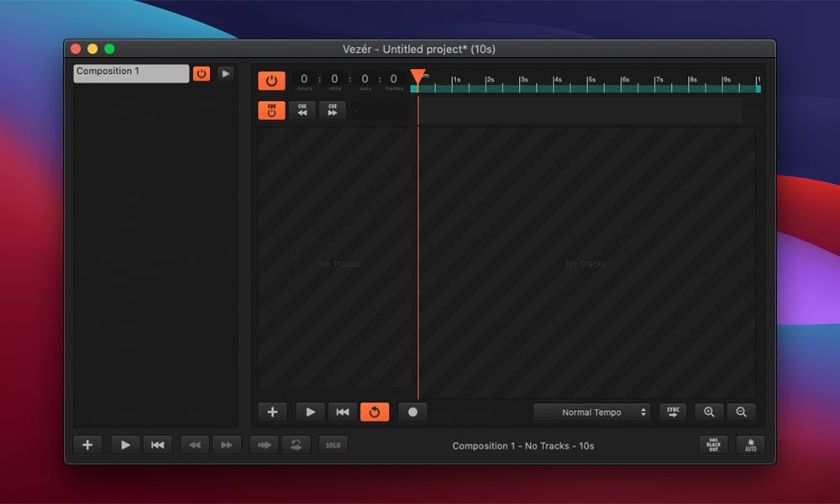Toggle the orange loop playback button
840x504 pixels.
tap(375, 412)
